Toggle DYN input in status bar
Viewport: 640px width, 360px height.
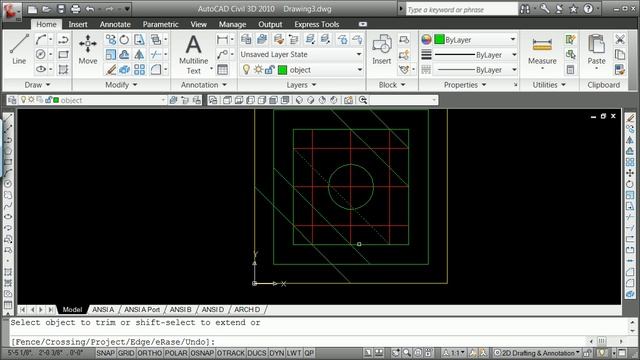coord(276,353)
